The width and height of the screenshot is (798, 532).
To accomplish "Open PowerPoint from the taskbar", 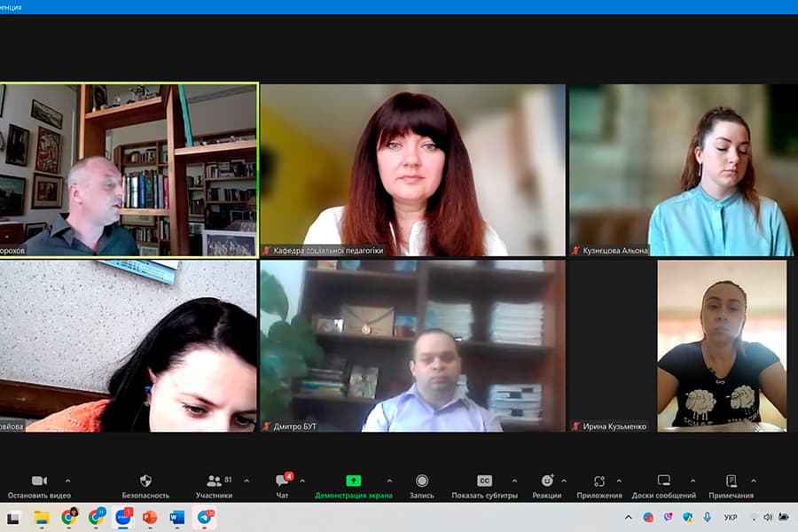I will point(150,518).
